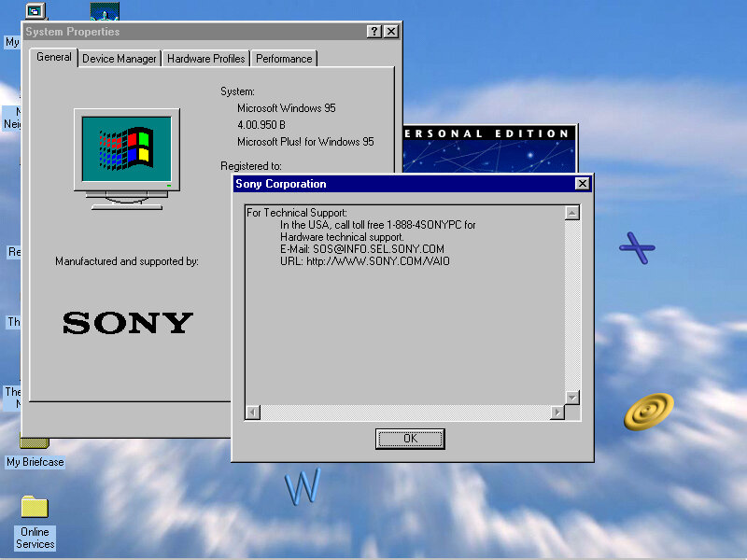Viewport: 747px width, 560px height.
Task: Click the Network Neighborhood desktop label
Action: click(x=12, y=118)
